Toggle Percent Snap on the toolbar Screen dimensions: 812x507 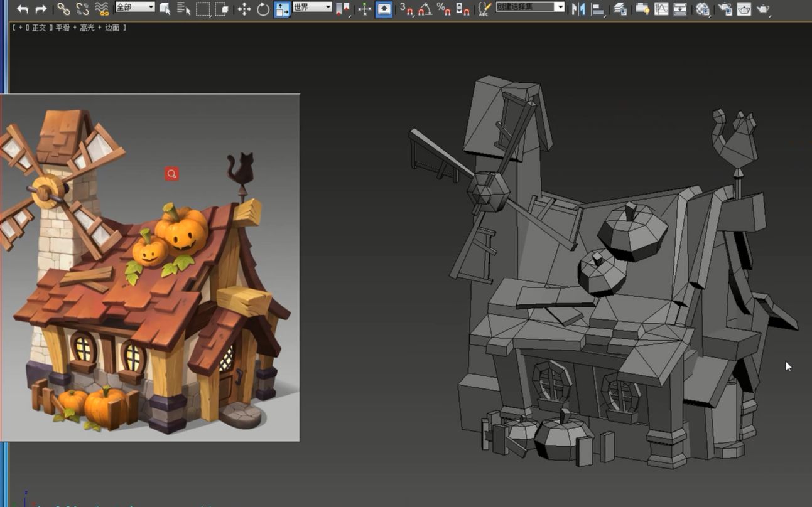pos(443,9)
